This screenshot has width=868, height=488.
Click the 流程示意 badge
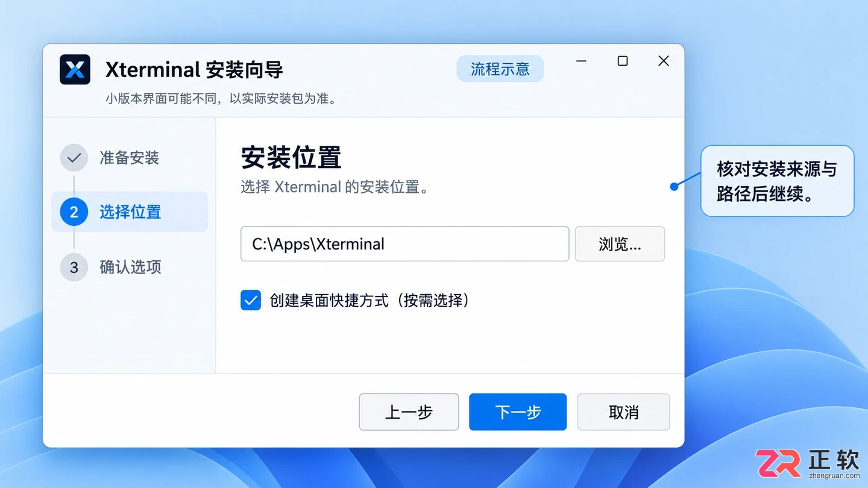[500, 69]
